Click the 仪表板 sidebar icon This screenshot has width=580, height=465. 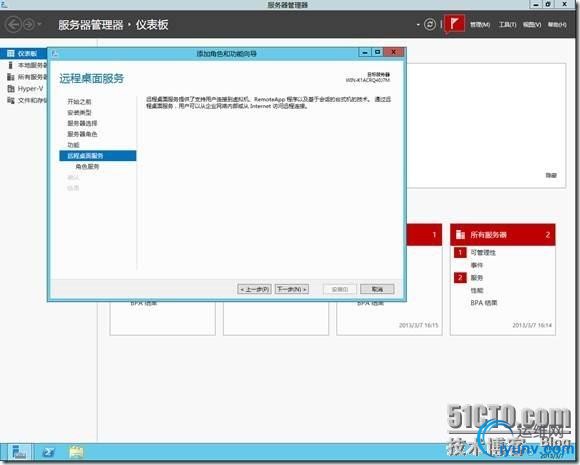(11, 54)
